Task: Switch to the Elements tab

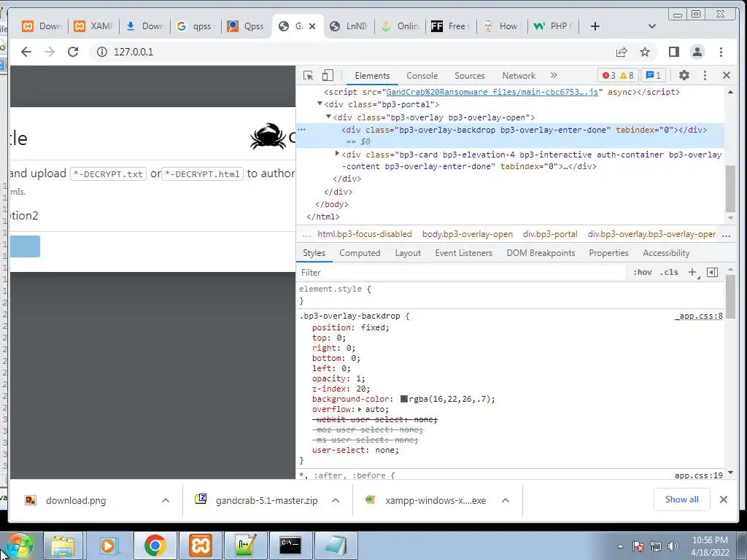Action: point(372,76)
